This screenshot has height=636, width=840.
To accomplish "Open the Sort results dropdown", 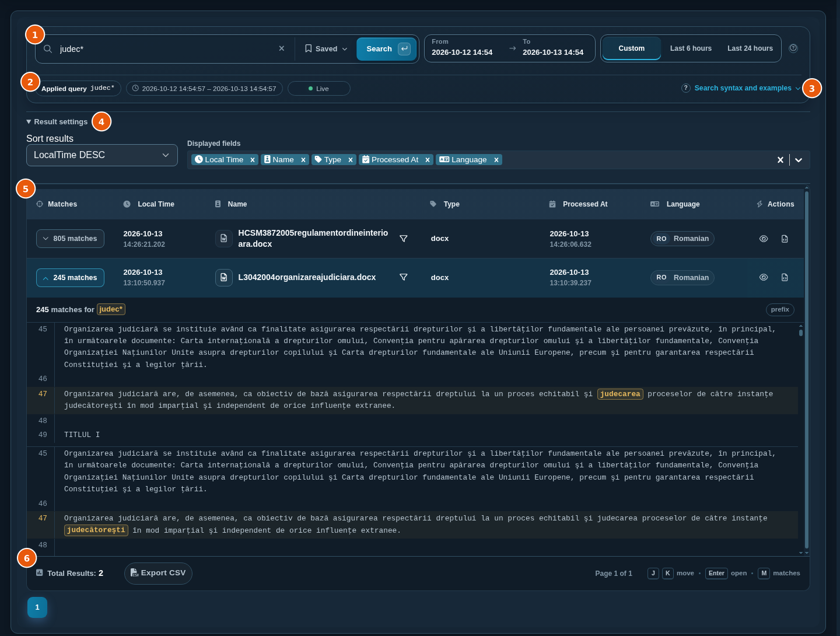I will coord(102,155).
